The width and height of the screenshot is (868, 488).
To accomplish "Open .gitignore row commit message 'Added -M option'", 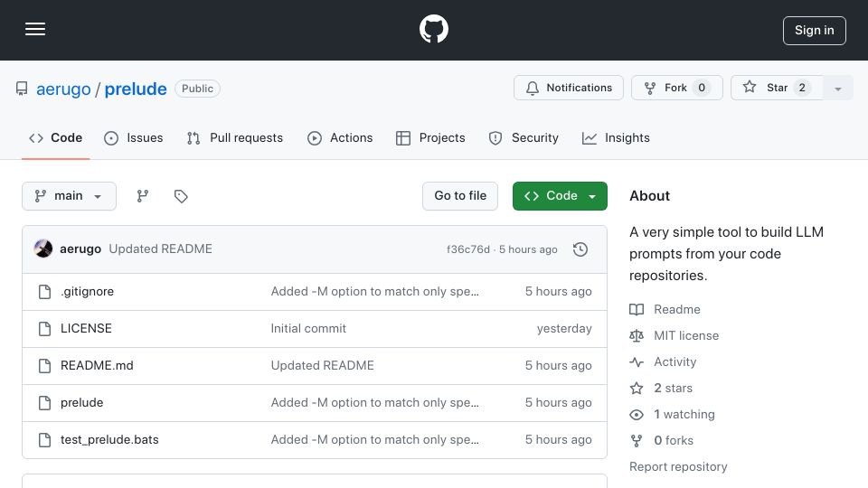I will coord(374,292).
